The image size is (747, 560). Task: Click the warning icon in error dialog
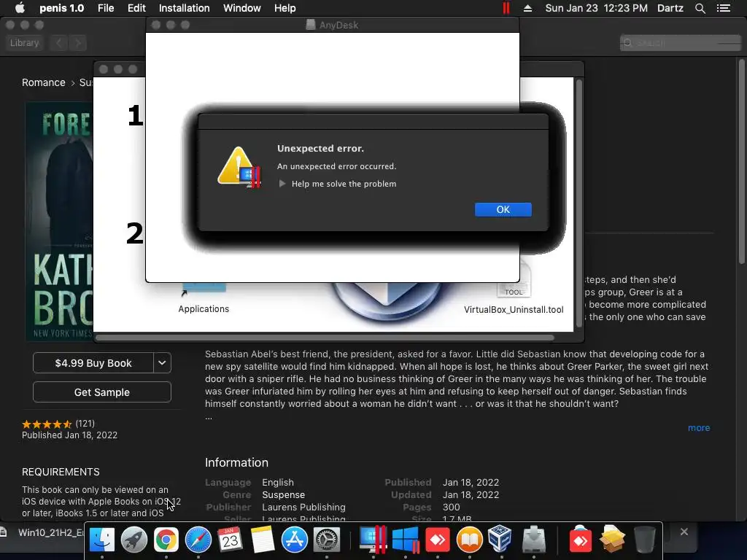click(x=239, y=167)
